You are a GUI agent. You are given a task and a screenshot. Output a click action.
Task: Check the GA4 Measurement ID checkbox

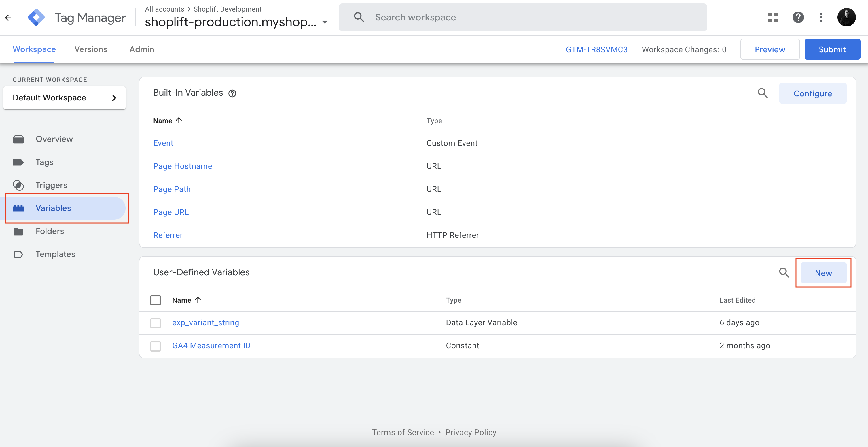(155, 346)
